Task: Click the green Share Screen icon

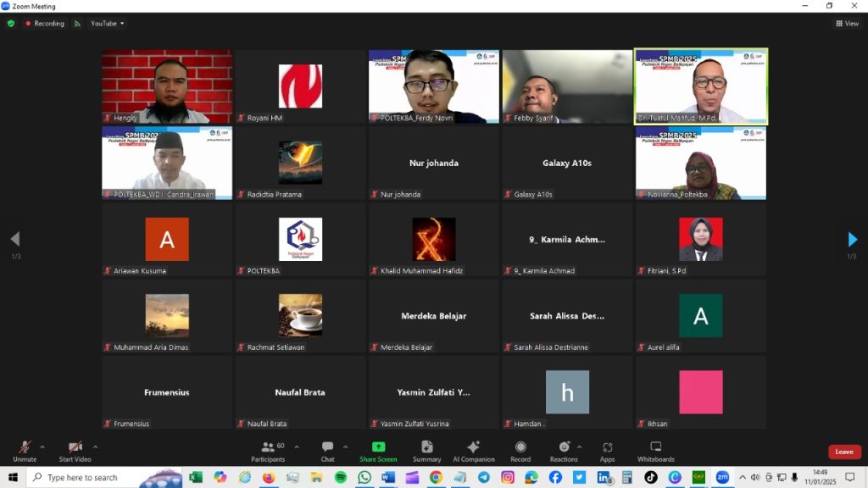Action: 378,447
